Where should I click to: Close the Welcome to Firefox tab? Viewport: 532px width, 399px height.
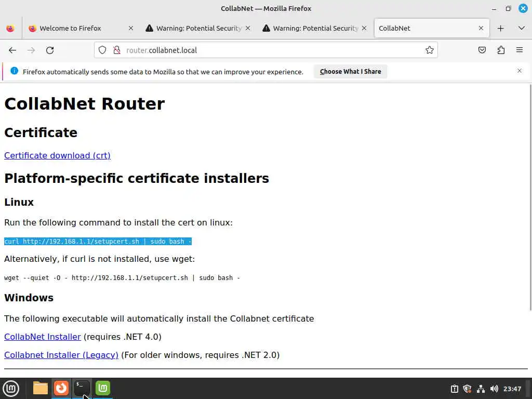pos(130,28)
